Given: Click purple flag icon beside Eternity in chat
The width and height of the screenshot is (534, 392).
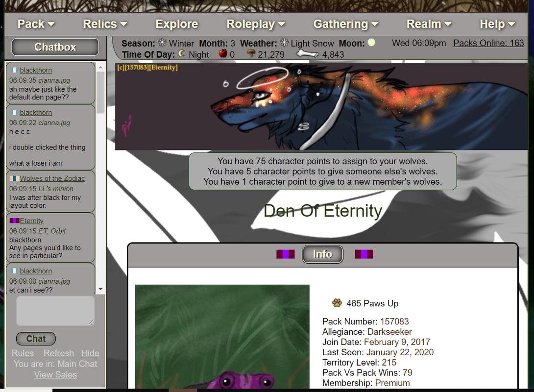Looking at the screenshot, I should click(x=14, y=220).
